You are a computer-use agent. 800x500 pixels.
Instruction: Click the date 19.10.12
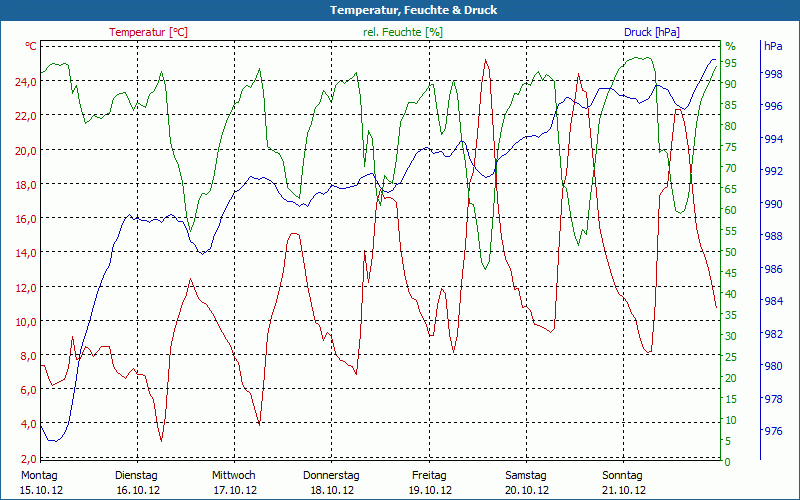430,490
